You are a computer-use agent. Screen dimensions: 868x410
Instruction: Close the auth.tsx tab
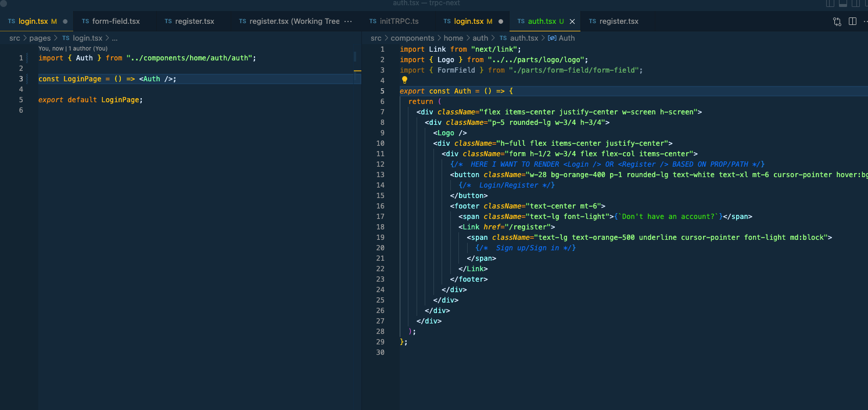tap(572, 21)
